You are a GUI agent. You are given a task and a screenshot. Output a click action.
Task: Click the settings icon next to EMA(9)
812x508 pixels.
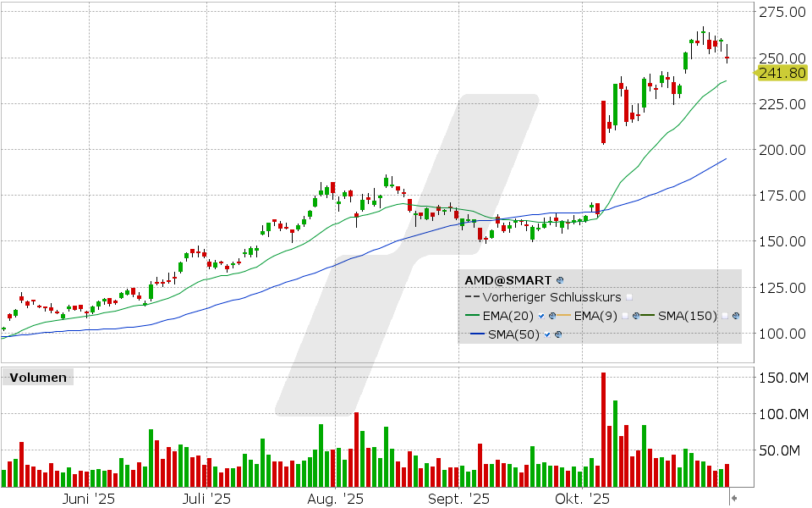[636, 316]
